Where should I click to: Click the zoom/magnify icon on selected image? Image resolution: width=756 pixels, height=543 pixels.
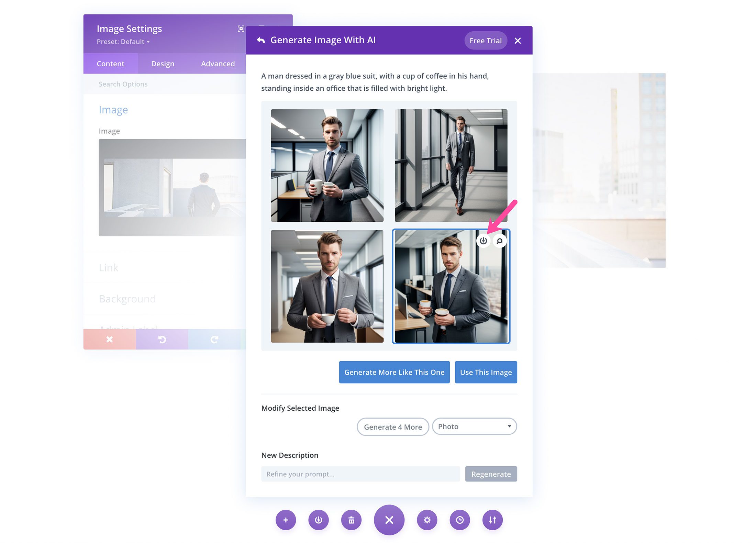[x=500, y=240]
